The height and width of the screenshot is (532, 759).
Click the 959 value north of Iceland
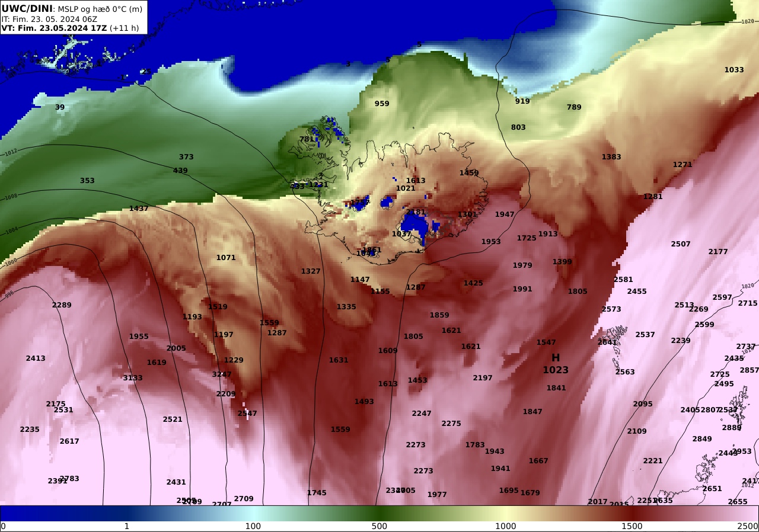pos(382,104)
